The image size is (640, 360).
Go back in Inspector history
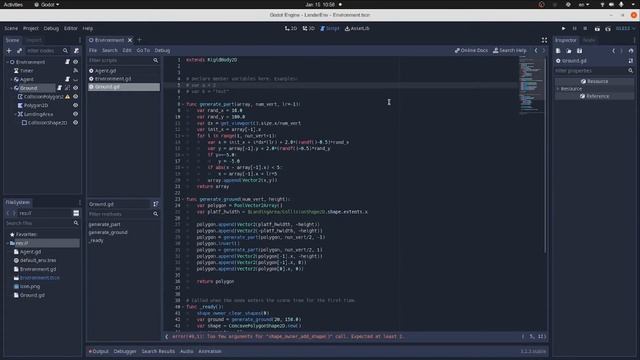[x=613, y=51]
